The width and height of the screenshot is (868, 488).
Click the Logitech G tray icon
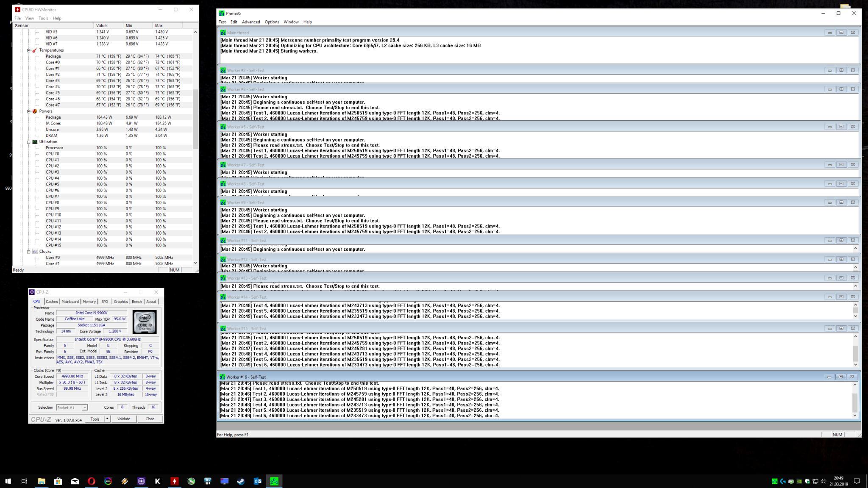782,481
